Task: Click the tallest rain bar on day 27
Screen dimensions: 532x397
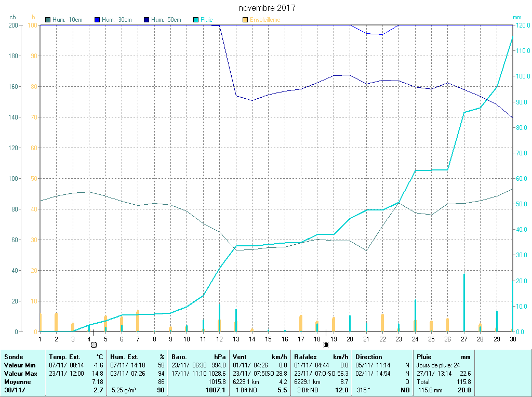Action: pyautogui.click(x=464, y=302)
